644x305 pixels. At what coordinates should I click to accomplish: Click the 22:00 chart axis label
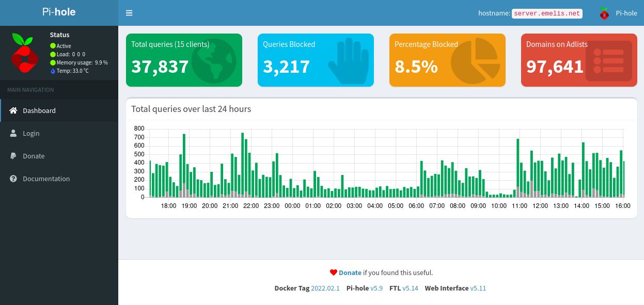point(251,205)
